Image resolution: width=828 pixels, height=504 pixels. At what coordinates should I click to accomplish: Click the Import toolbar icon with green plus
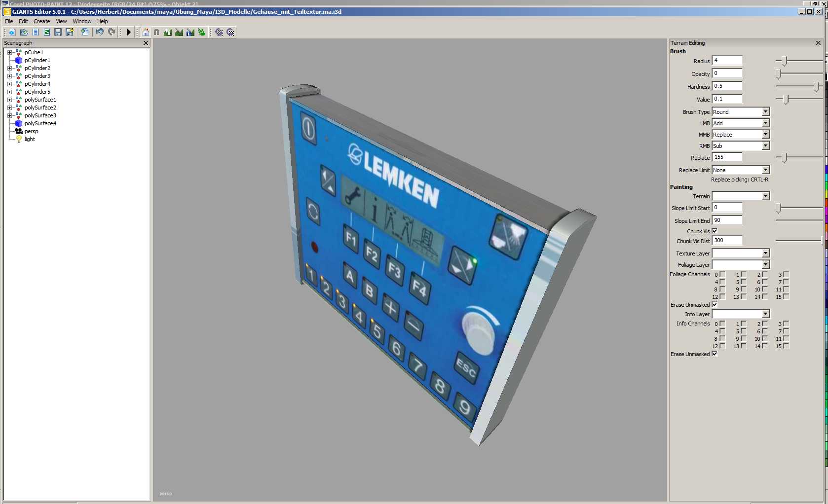coord(85,32)
